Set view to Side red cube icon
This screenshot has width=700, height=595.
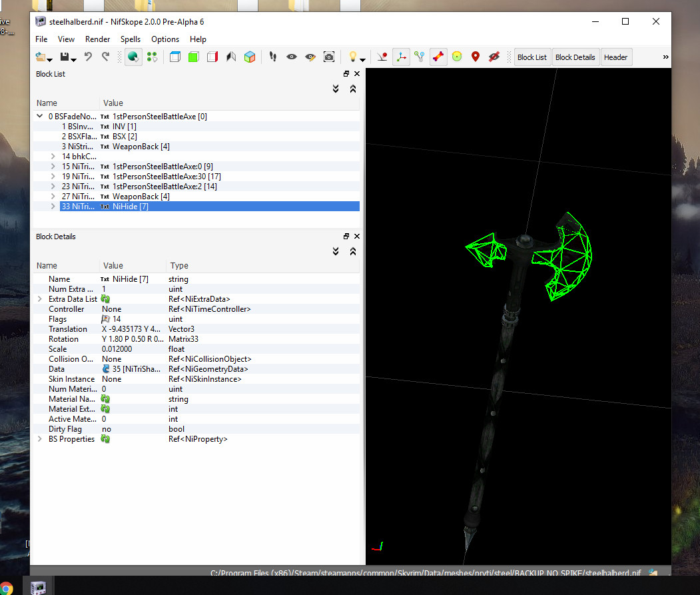pos(212,57)
